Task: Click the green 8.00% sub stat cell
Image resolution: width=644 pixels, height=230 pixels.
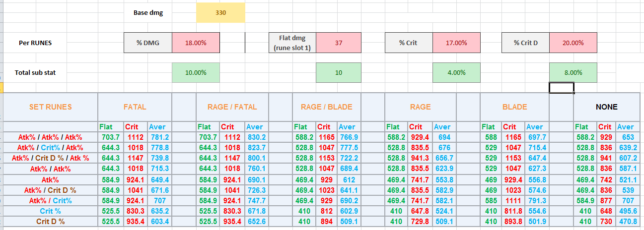Action: 573,72
